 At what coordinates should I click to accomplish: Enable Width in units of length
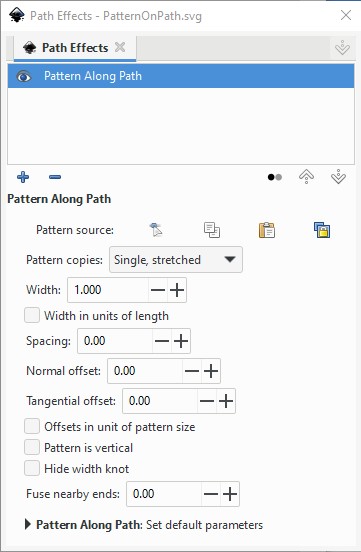point(32,315)
